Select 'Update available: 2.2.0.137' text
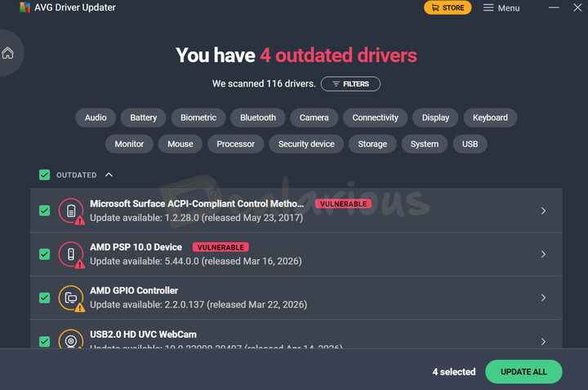This screenshot has height=390, width=588. (x=147, y=304)
